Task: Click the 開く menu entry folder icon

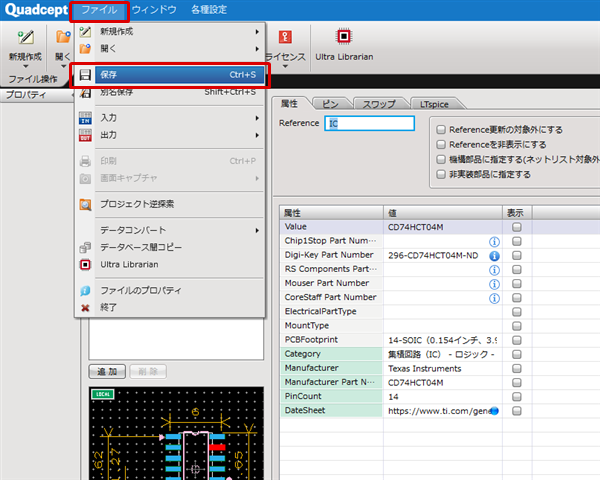Action: click(x=85, y=49)
